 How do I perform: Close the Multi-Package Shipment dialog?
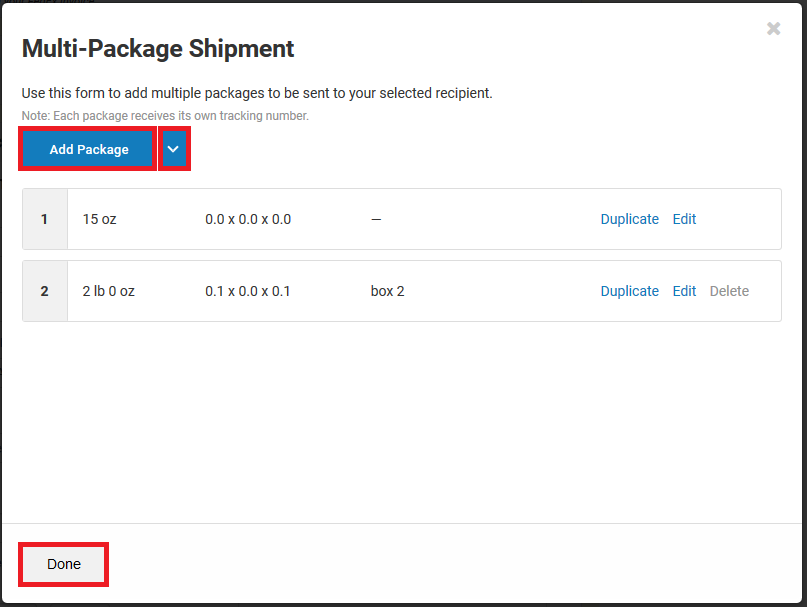773,28
